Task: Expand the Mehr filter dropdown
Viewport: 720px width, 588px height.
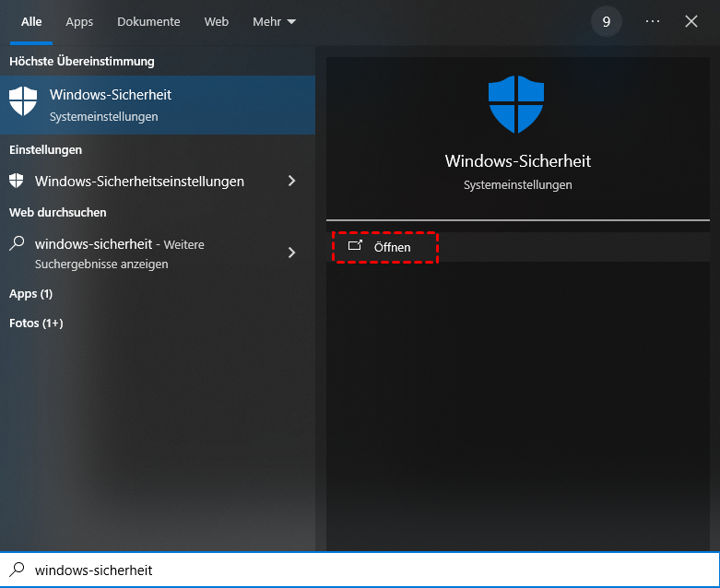Action: tap(275, 21)
